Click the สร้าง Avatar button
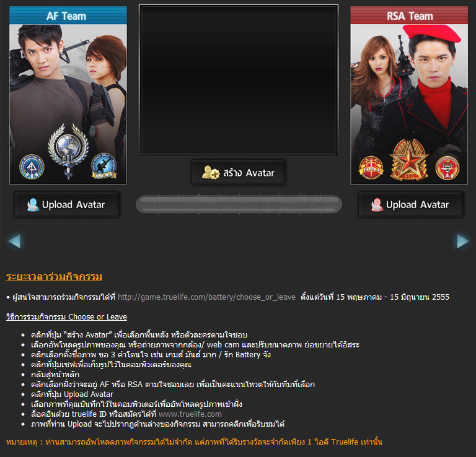 click(238, 173)
